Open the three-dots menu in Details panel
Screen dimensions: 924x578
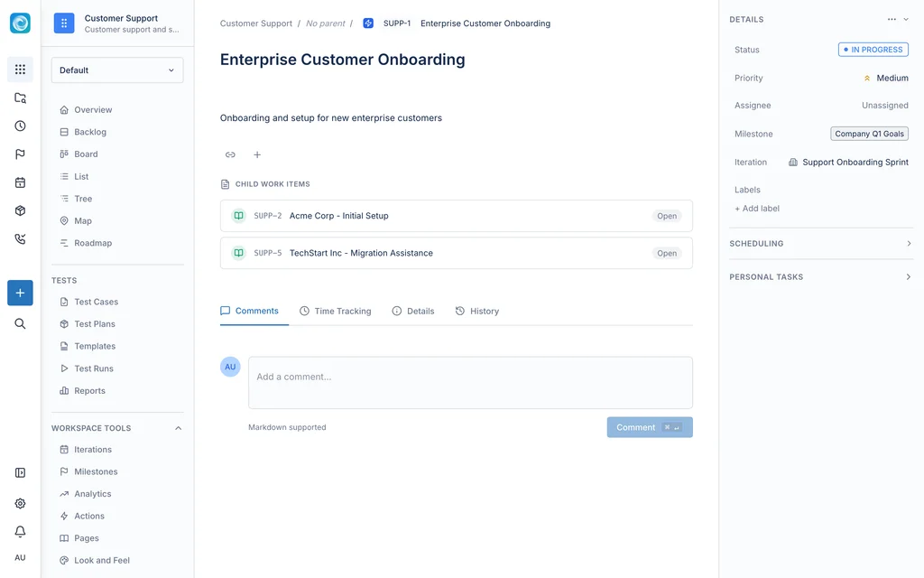click(892, 20)
